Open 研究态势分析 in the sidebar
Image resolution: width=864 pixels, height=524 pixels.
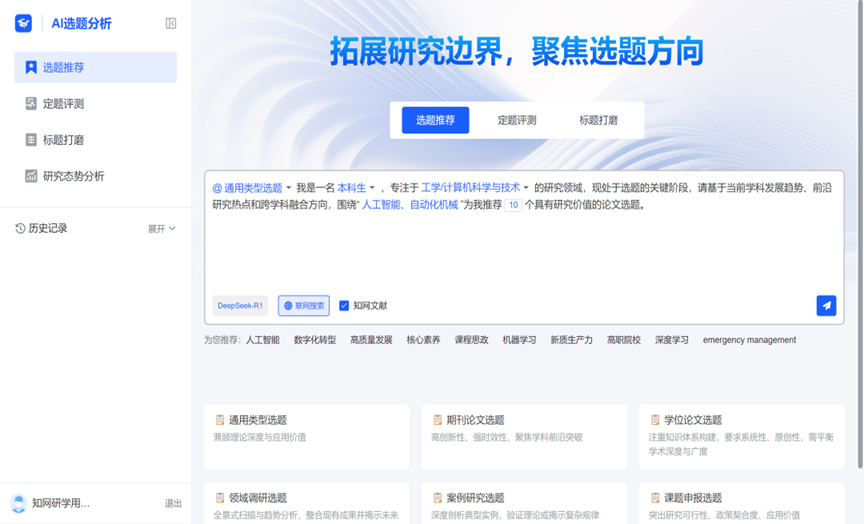click(73, 176)
